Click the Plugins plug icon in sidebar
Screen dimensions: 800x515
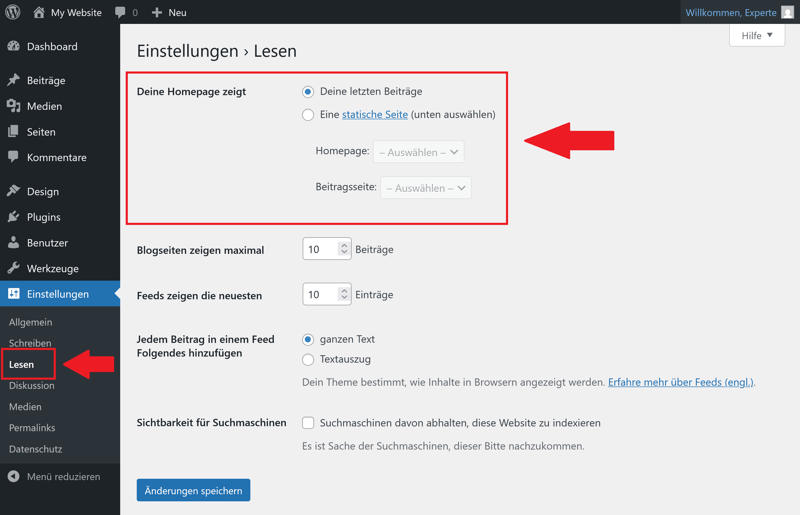pyautogui.click(x=14, y=216)
